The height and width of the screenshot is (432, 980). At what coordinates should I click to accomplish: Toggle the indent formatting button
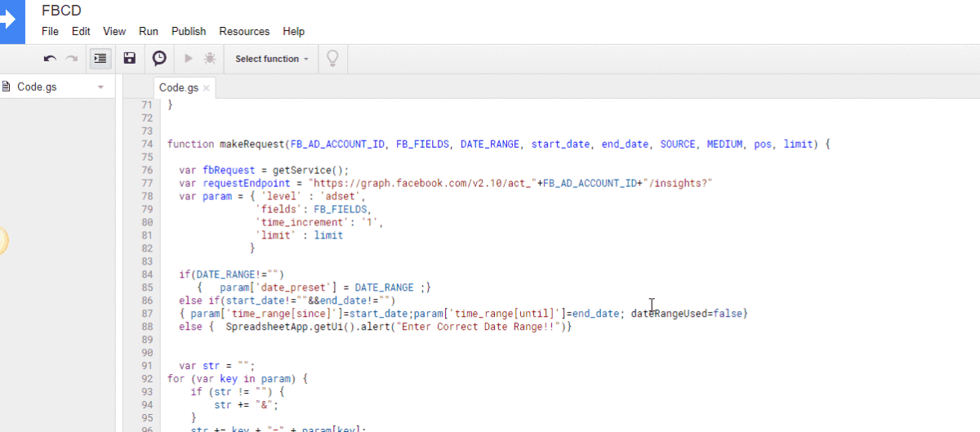click(100, 59)
